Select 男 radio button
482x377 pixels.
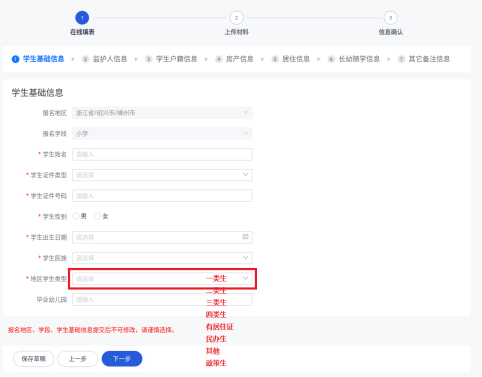click(x=76, y=216)
